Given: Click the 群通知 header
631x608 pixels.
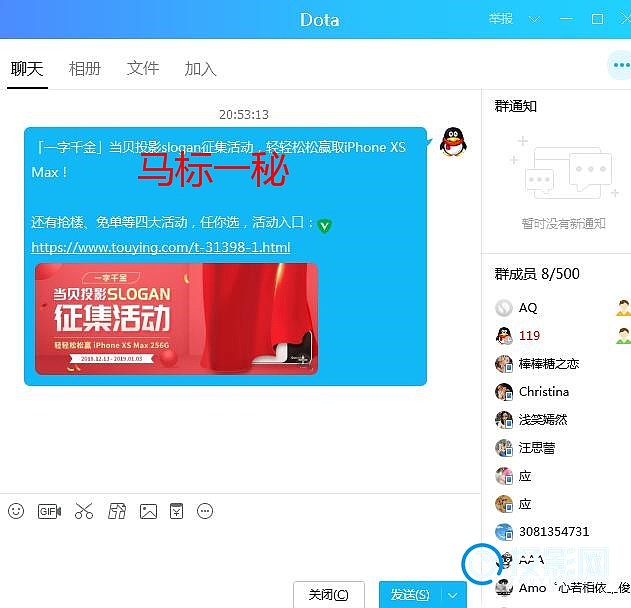Looking at the screenshot, I should (x=516, y=106).
